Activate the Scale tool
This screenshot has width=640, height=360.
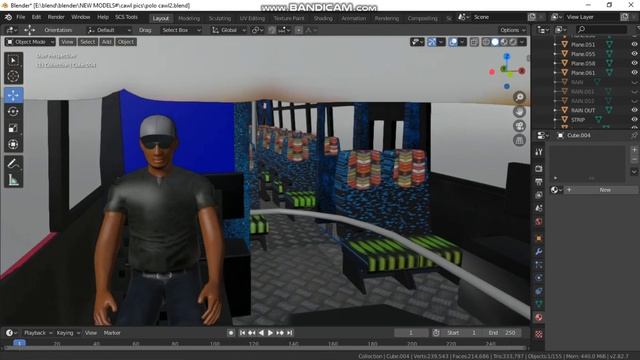[13, 128]
